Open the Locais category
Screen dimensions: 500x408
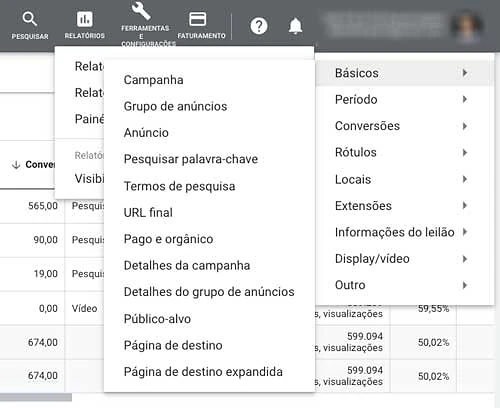405,179
